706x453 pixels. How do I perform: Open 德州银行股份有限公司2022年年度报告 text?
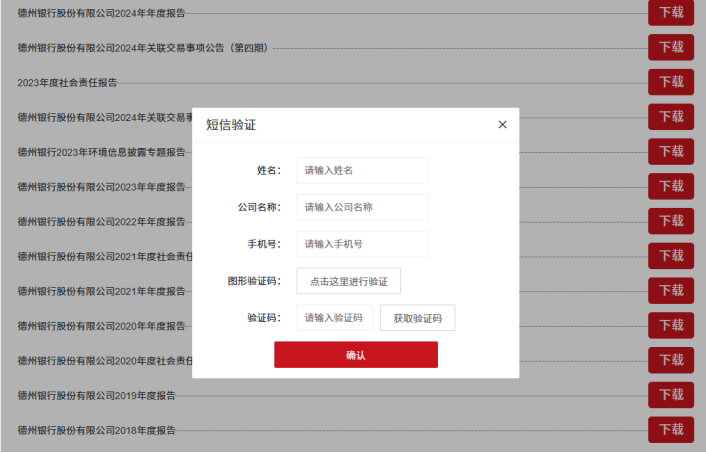click(101, 222)
